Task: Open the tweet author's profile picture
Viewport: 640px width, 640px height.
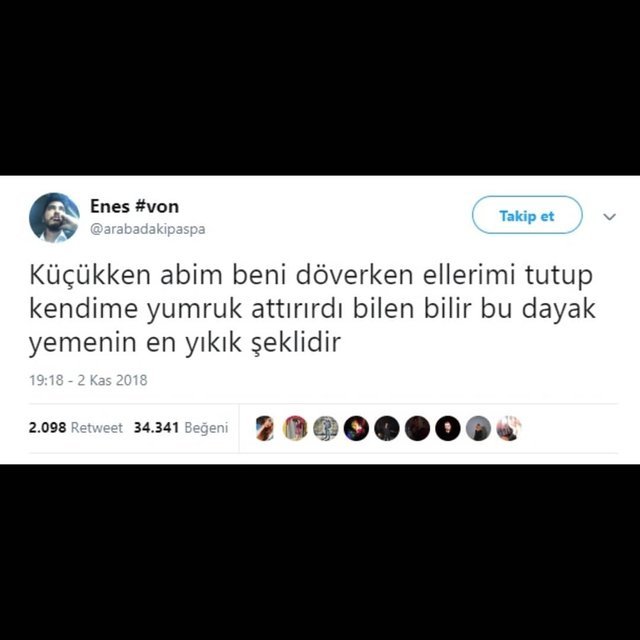Action: tap(54, 218)
